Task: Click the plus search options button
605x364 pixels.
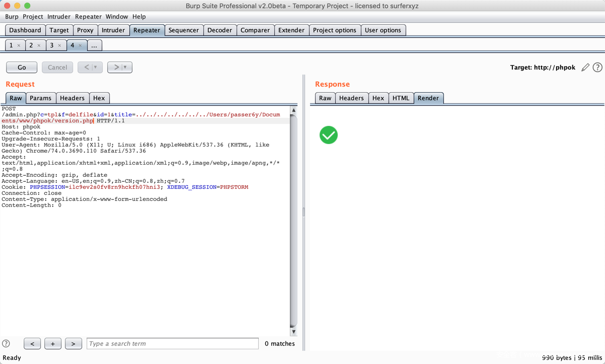Action: pyautogui.click(x=53, y=344)
